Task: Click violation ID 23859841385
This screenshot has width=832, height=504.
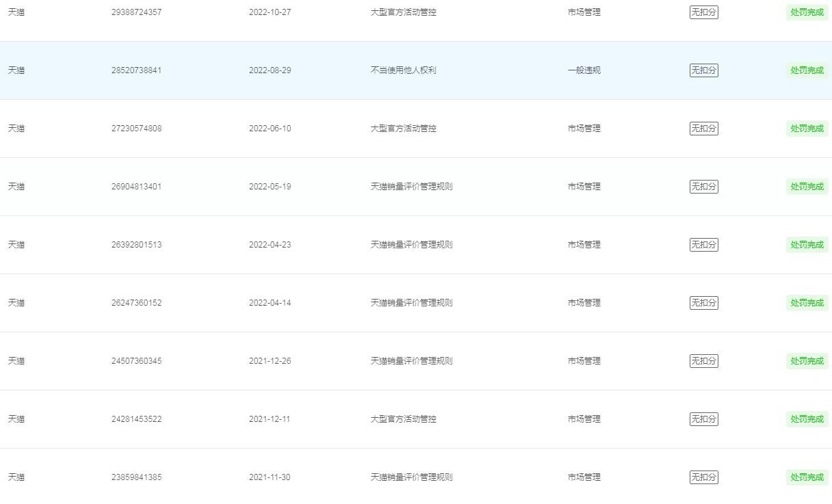Action: [137, 477]
